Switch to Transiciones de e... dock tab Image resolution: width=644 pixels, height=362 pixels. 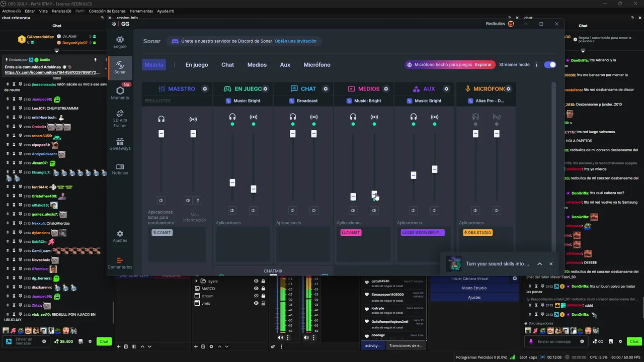point(406,345)
